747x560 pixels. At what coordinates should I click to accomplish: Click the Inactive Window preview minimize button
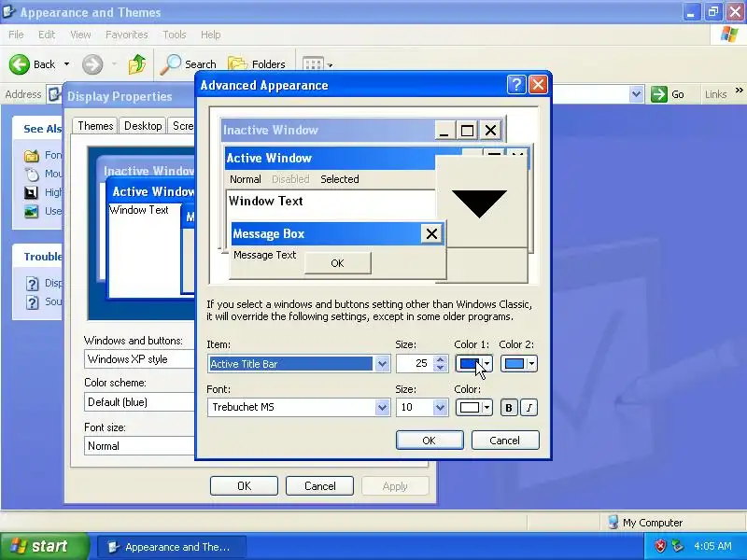(x=444, y=130)
